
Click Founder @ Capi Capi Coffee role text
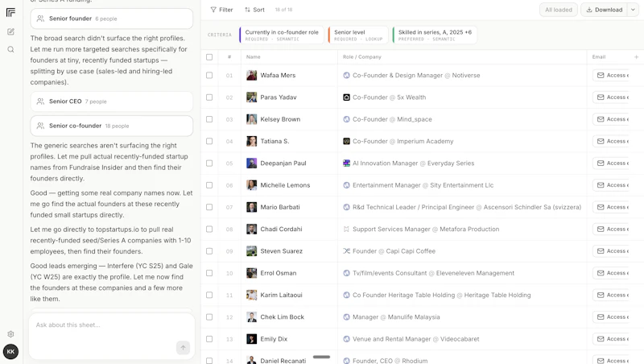pos(394,251)
